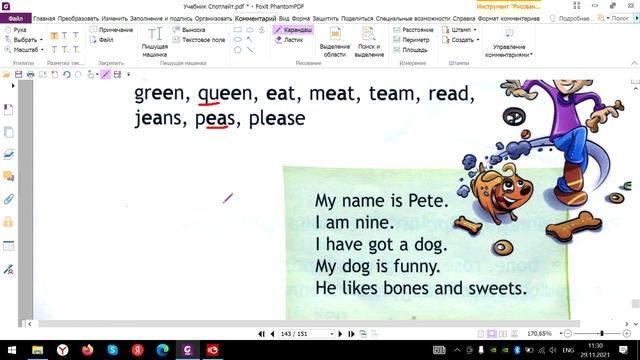Apply the highlight text markup tool

(54, 36)
